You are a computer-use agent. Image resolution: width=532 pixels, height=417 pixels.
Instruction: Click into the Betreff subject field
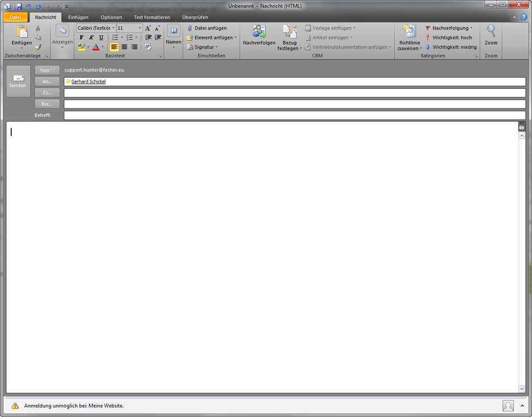(294, 115)
